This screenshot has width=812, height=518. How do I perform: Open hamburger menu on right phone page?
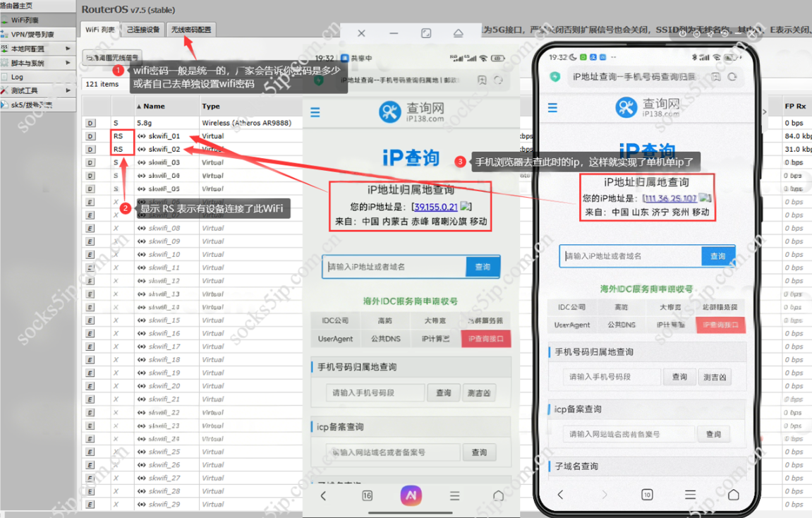[552, 108]
